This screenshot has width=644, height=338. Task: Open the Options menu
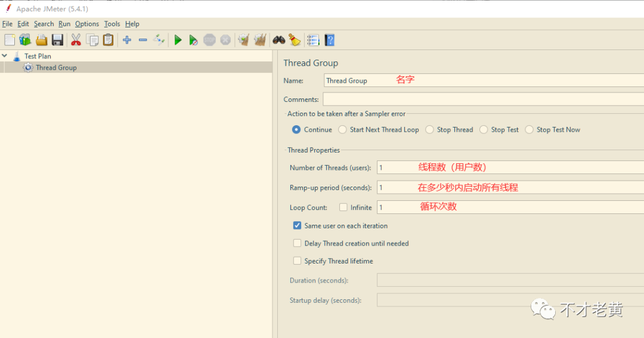tap(87, 24)
